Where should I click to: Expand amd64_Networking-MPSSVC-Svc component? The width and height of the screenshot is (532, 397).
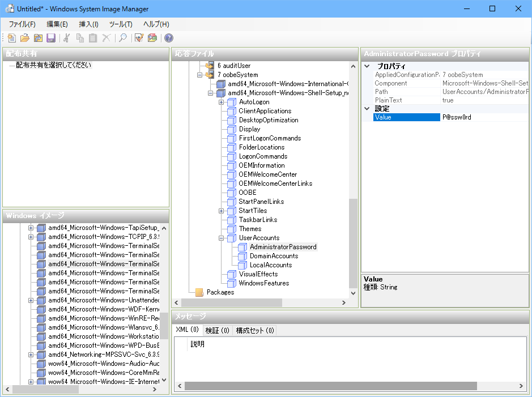coord(31,355)
